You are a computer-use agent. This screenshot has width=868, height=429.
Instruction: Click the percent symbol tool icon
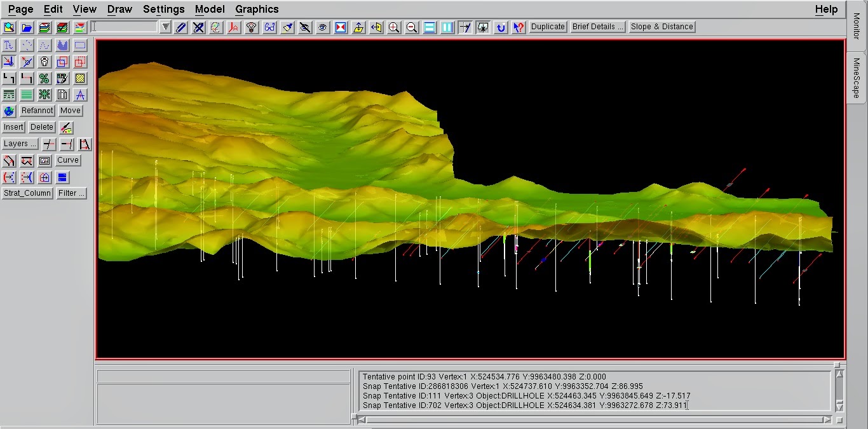[x=44, y=79]
